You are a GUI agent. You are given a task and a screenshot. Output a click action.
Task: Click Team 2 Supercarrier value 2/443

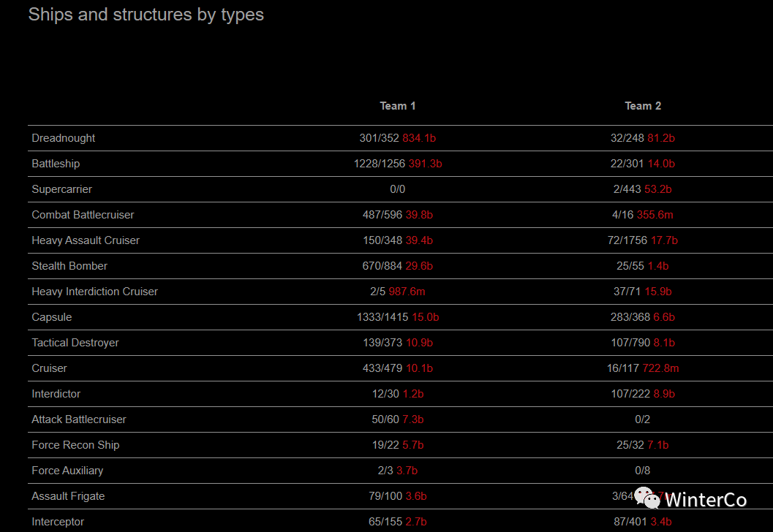(627, 189)
